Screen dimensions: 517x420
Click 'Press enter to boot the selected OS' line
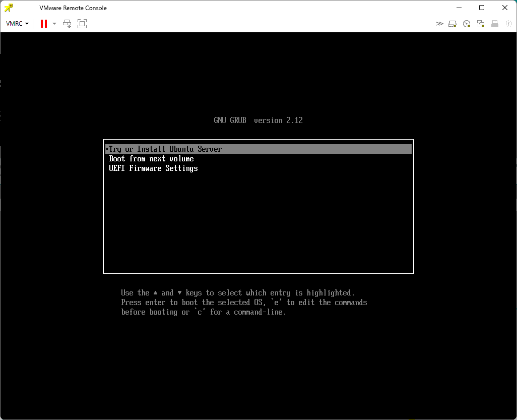pyautogui.click(x=244, y=303)
